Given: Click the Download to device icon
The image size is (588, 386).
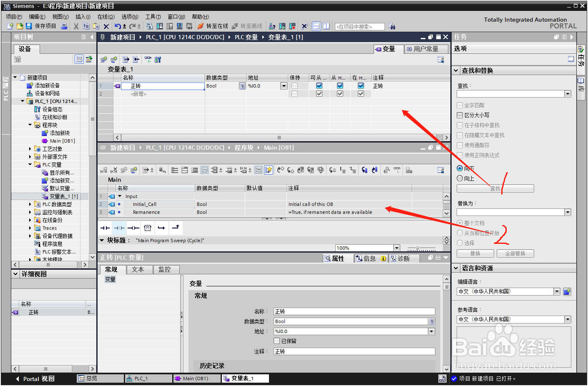Looking at the screenshot, I should click(x=160, y=26).
